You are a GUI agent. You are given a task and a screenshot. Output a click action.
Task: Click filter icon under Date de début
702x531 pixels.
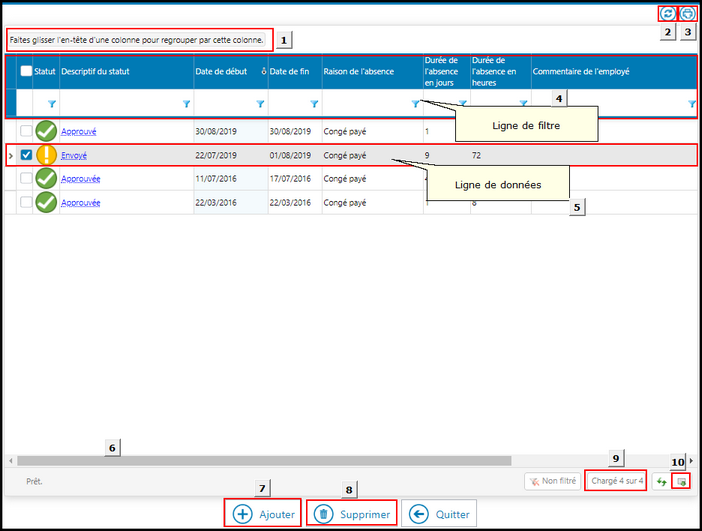[x=261, y=104]
